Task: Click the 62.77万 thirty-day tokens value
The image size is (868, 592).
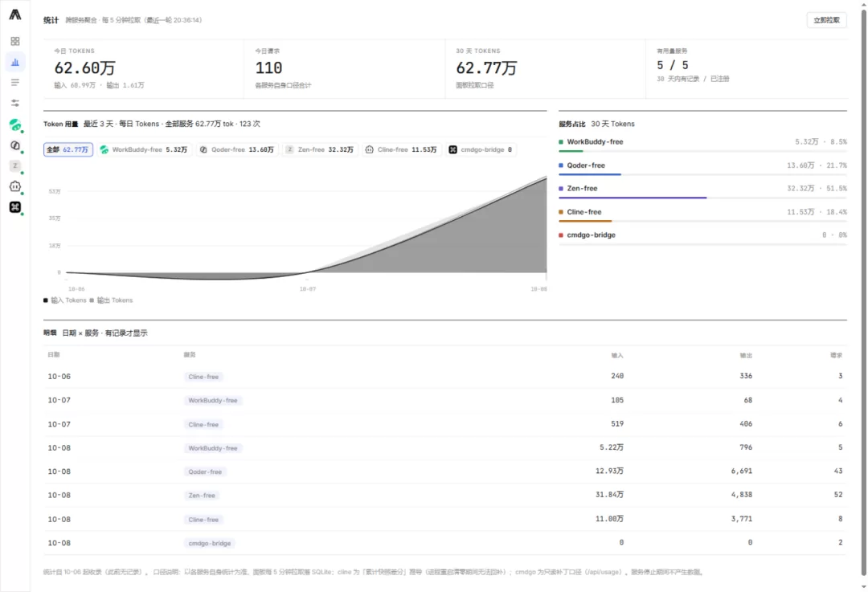Action: point(486,68)
